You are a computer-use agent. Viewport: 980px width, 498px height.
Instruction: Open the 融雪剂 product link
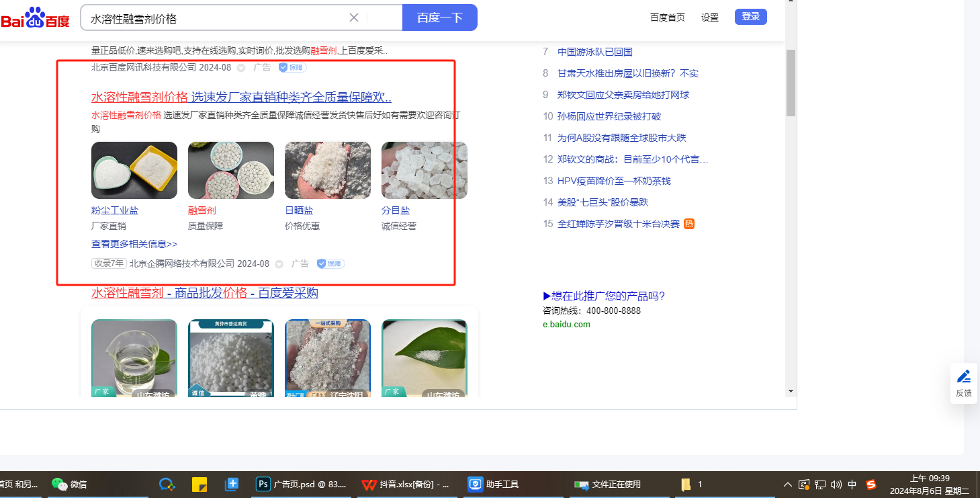click(x=202, y=210)
